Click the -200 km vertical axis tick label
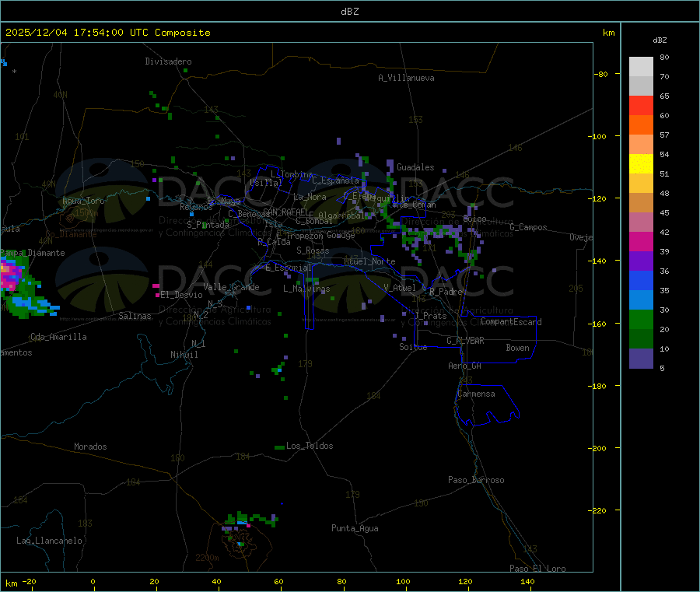 (x=597, y=448)
